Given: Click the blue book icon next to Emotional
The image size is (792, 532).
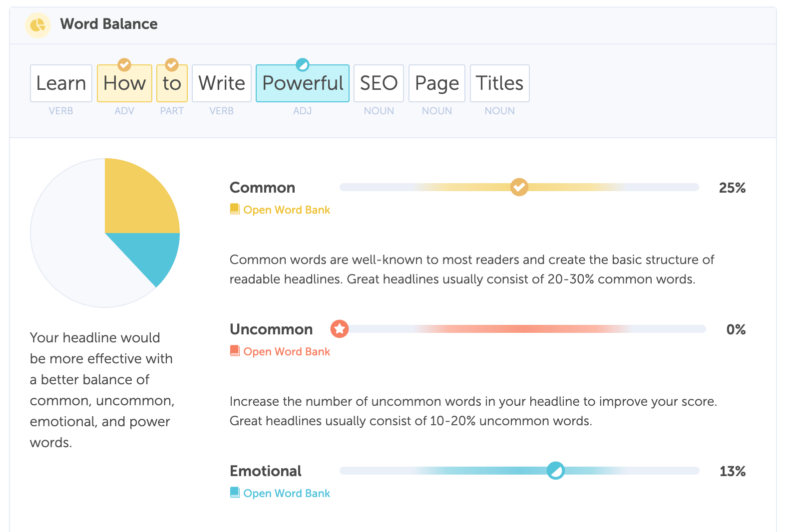Looking at the screenshot, I should 234,492.
